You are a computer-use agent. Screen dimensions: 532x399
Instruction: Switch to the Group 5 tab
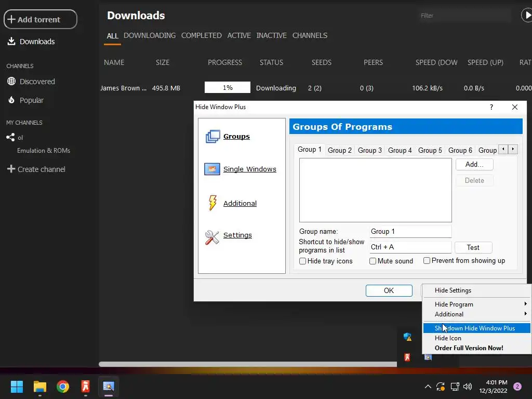click(x=430, y=150)
